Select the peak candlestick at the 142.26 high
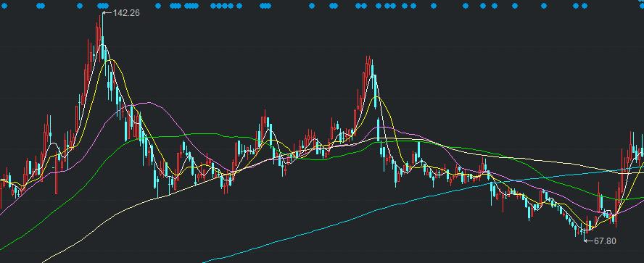Viewport: 644px width, 263px height. pos(102,37)
